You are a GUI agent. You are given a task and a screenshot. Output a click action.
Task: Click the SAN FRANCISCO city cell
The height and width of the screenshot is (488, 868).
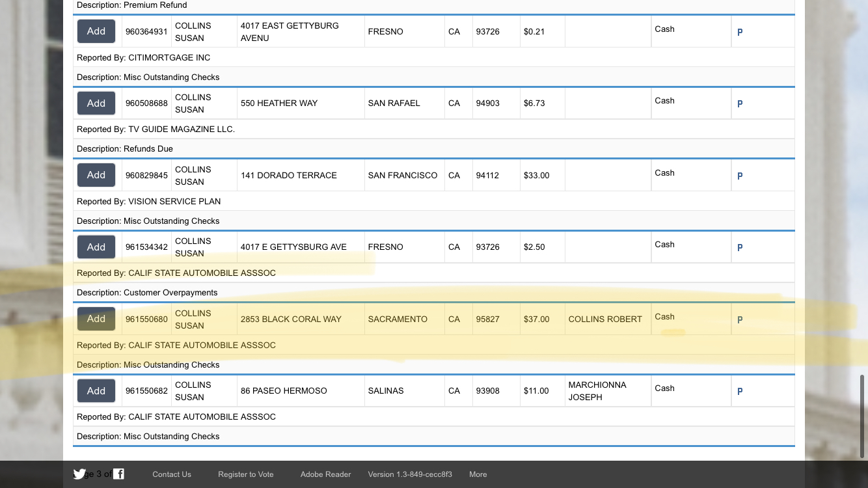pos(405,176)
